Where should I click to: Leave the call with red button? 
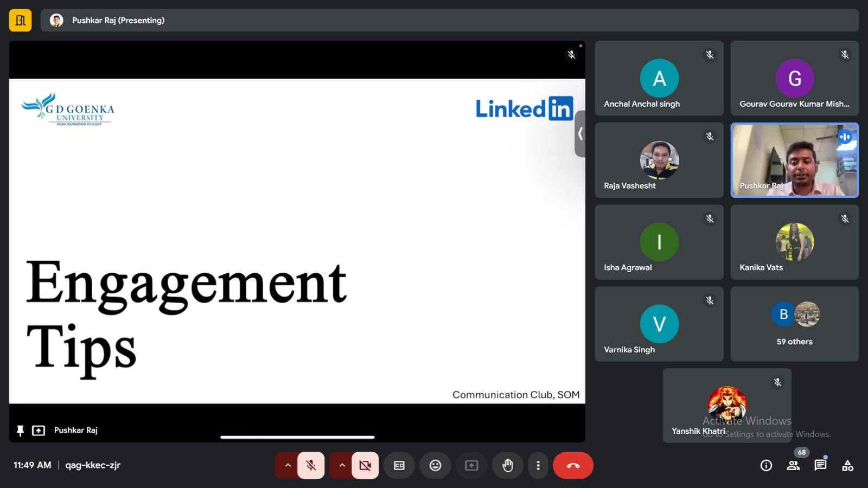pos(573,465)
